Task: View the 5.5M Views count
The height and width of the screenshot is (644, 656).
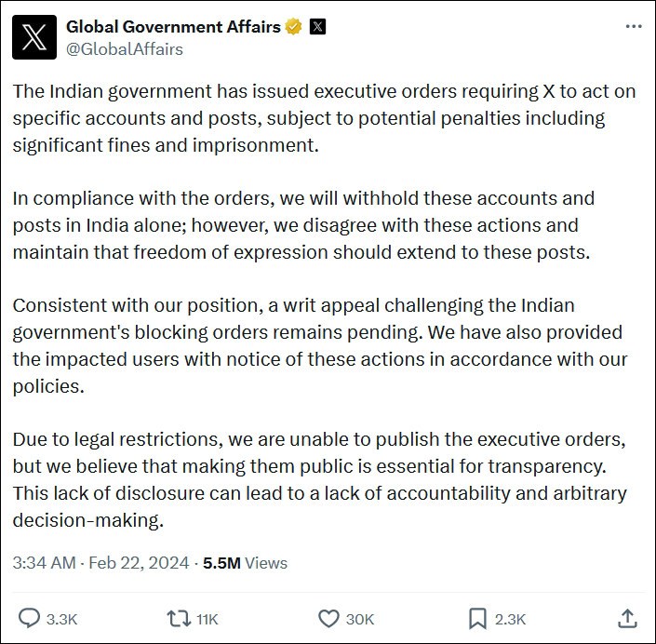Action: pyautogui.click(x=244, y=563)
